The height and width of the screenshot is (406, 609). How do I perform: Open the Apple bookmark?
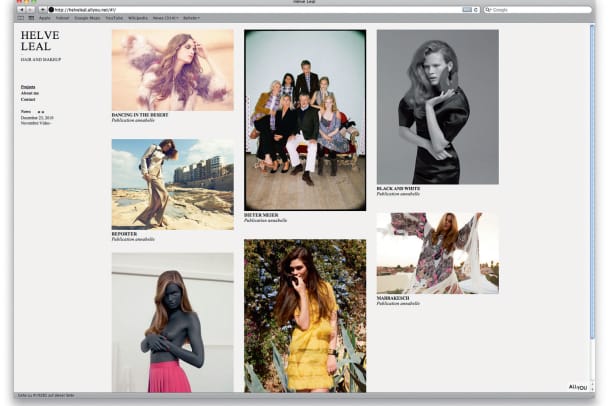[x=45, y=18]
